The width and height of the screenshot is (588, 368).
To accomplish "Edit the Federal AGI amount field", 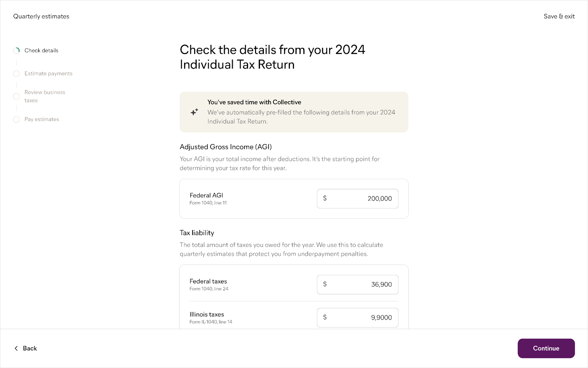I will click(x=362, y=199).
